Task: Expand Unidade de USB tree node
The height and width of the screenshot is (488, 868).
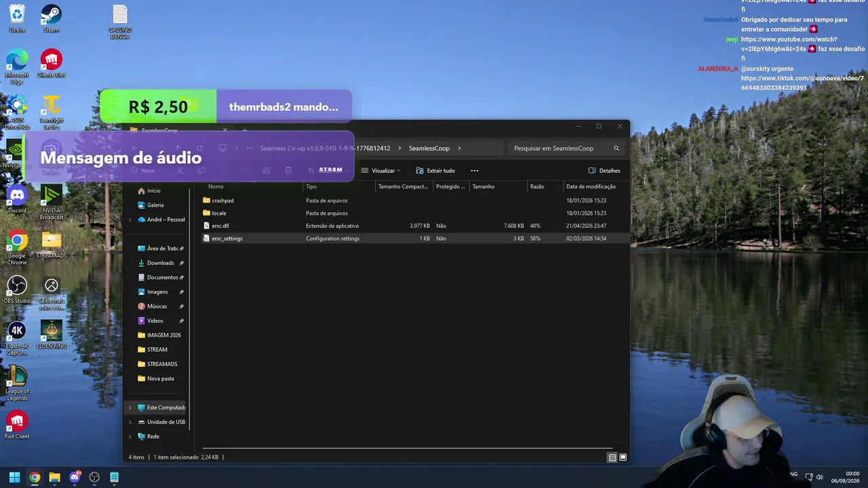Action: click(x=130, y=422)
